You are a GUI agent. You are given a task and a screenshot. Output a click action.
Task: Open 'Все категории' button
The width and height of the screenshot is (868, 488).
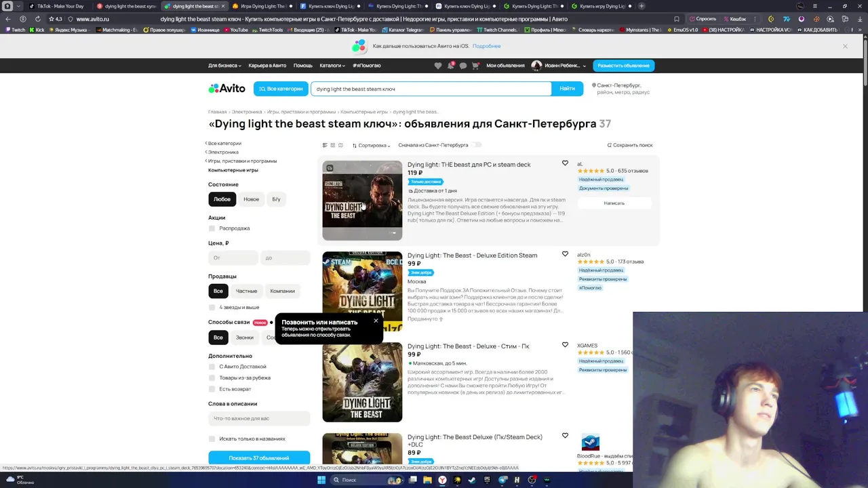(x=281, y=89)
